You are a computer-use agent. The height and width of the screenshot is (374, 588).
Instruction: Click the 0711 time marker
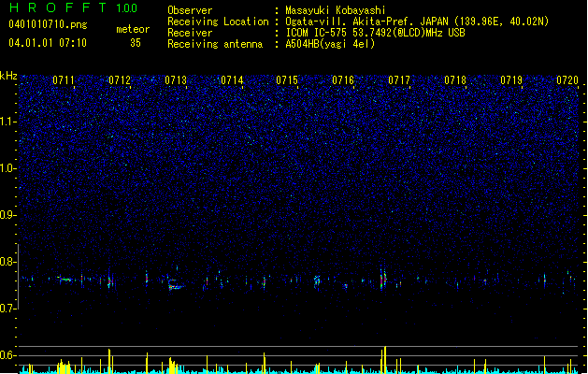click(x=64, y=80)
